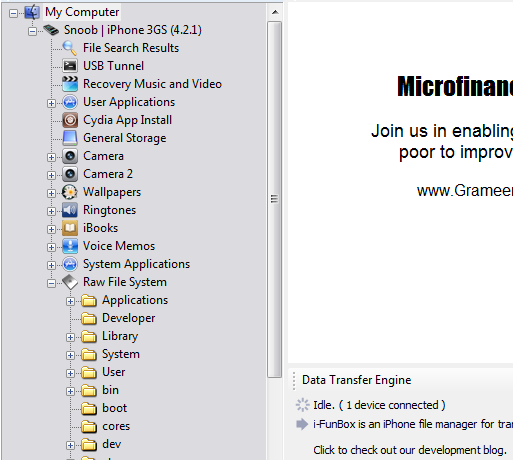
Task: Collapse the Raw File System node
Action: coord(51,283)
